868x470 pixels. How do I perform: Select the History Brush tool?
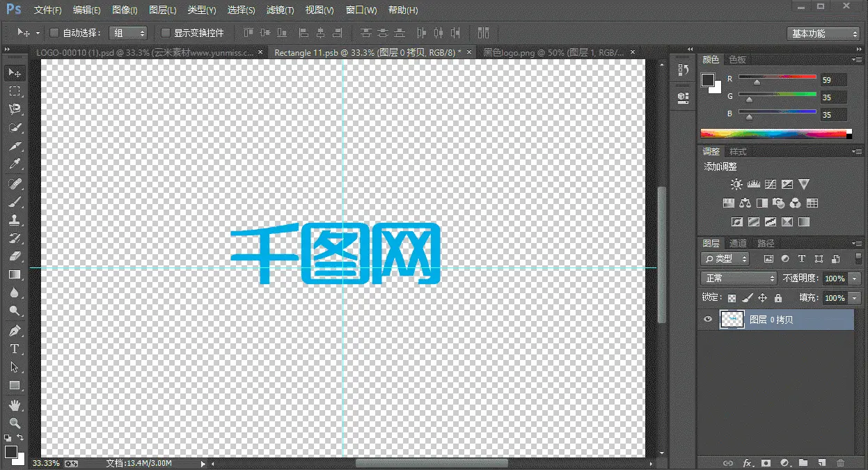[x=14, y=238]
